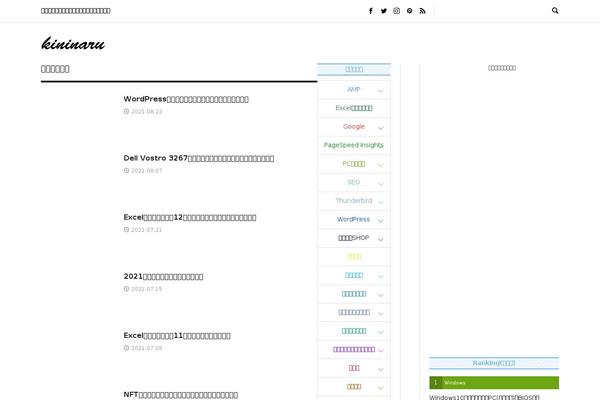Expand the WordPress category chevron
600x400 pixels.
(380, 220)
